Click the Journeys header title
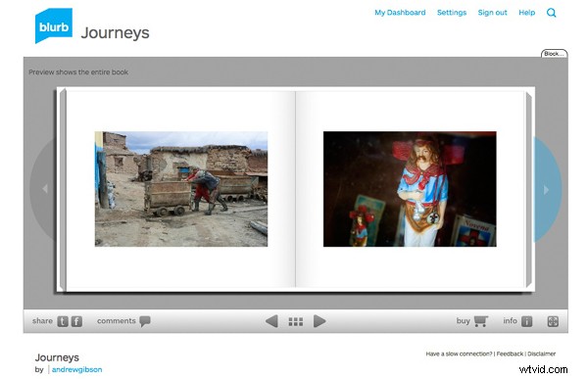588x379 pixels. click(115, 33)
